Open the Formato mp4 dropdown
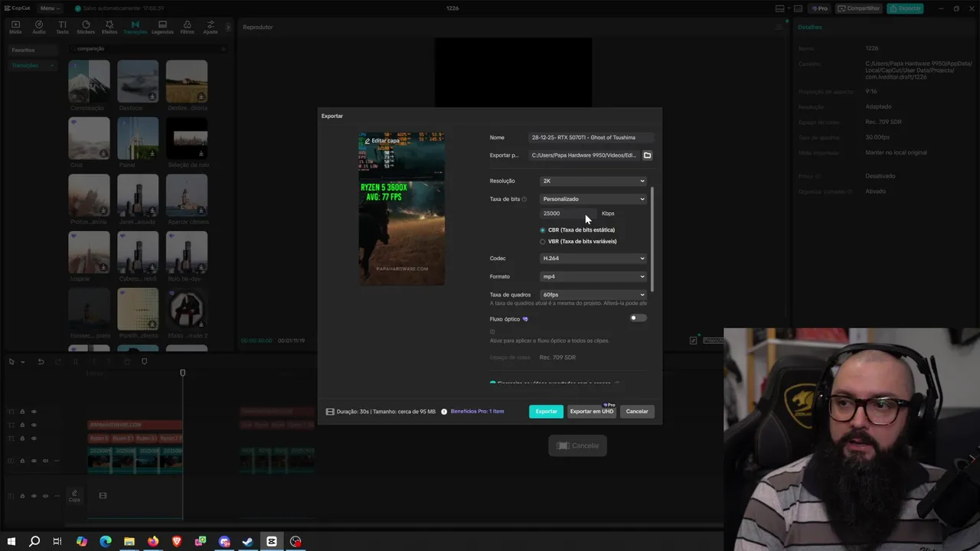This screenshot has width=980, height=551. [x=593, y=276]
